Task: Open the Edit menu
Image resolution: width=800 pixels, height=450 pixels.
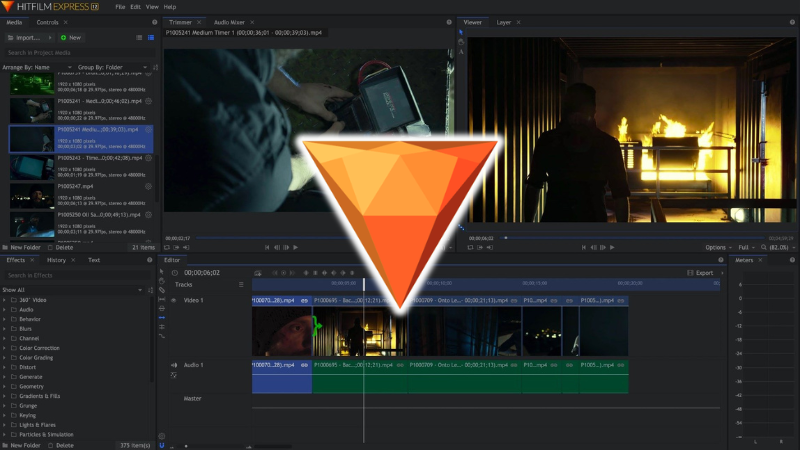Action: click(x=135, y=7)
